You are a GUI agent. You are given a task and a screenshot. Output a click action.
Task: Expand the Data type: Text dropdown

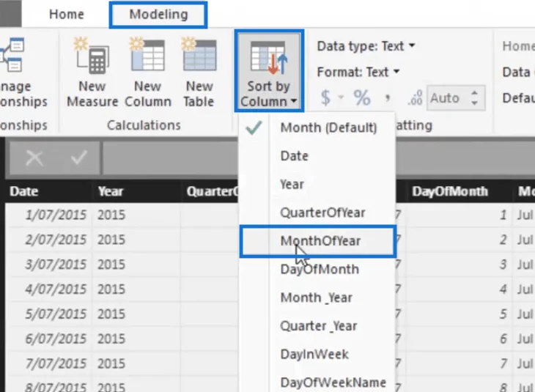(366, 46)
